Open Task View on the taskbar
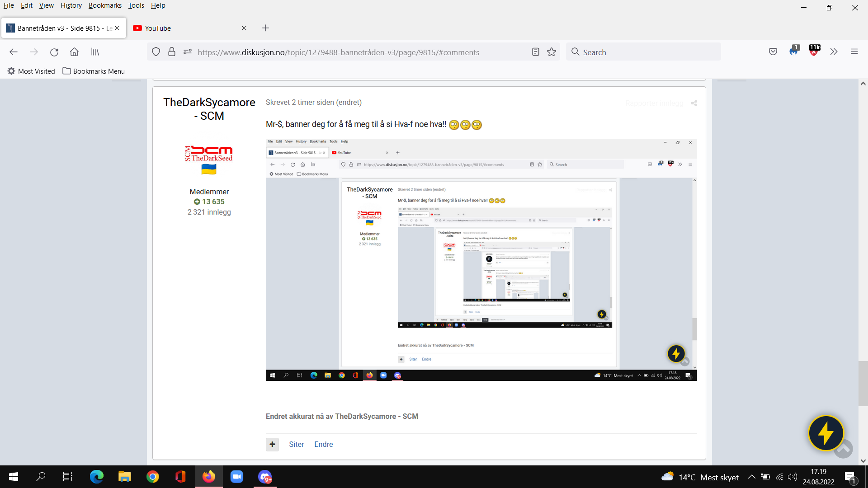Screen dimensions: 868x488 68,477
